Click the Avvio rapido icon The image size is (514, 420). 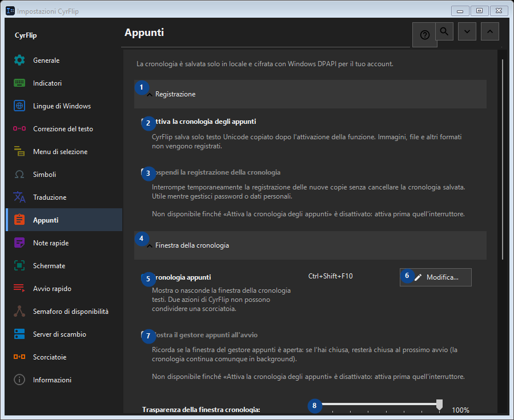[19, 288]
